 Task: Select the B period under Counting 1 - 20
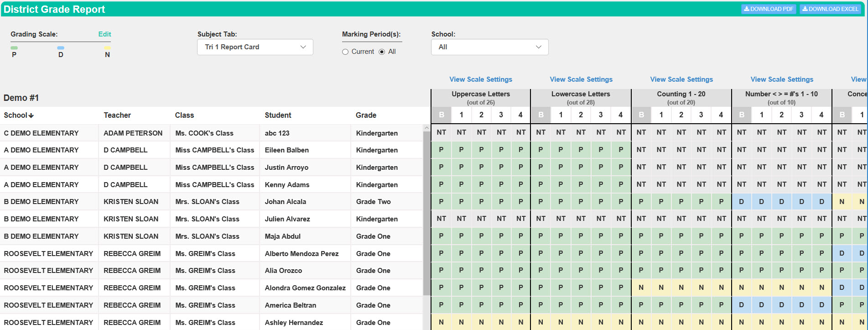coord(641,115)
